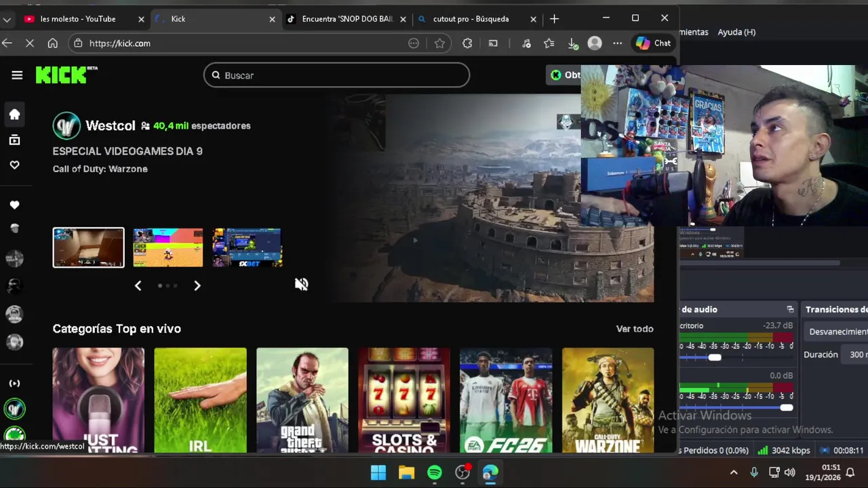Open Copilot Chat
This screenshot has height=488, width=868.
[x=653, y=43]
